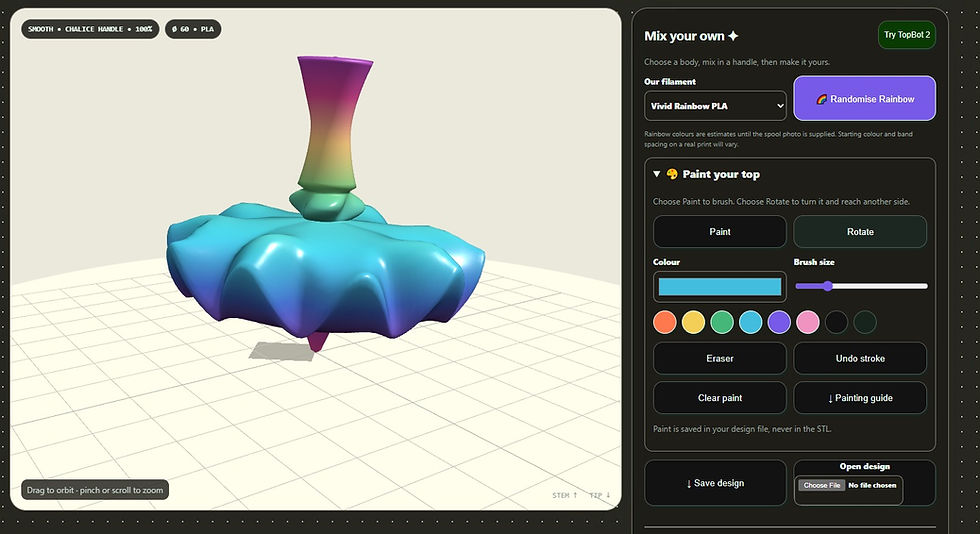Viewport: 980px width, 534px height.
Task: Click the STEM ↑ label in viewport
Action: click(564, 495)
